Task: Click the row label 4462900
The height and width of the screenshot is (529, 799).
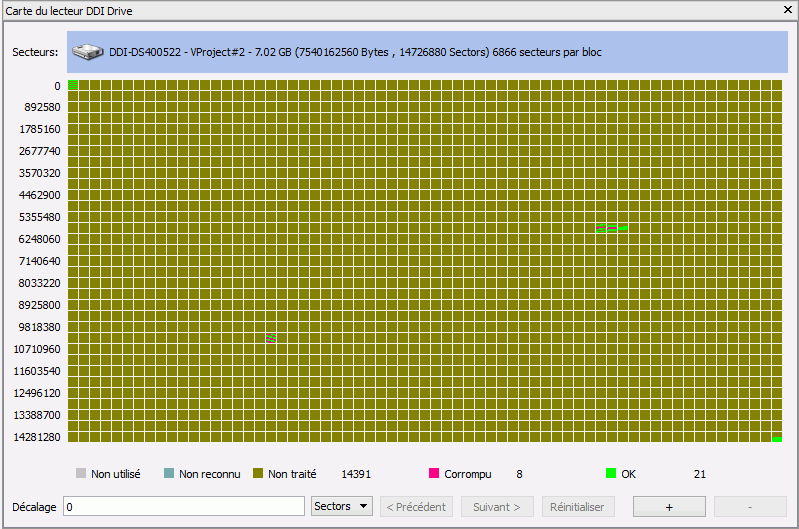Action: point(40,195)
